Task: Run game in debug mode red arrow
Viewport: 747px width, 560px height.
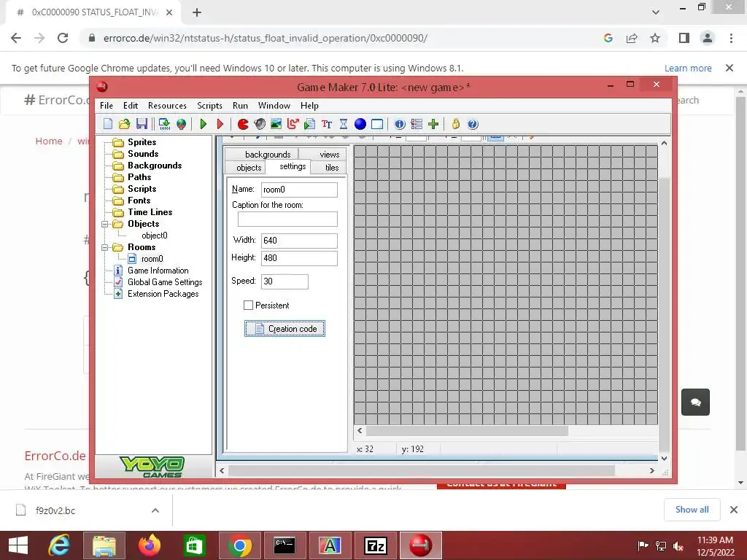Action: tap(220, 124)
